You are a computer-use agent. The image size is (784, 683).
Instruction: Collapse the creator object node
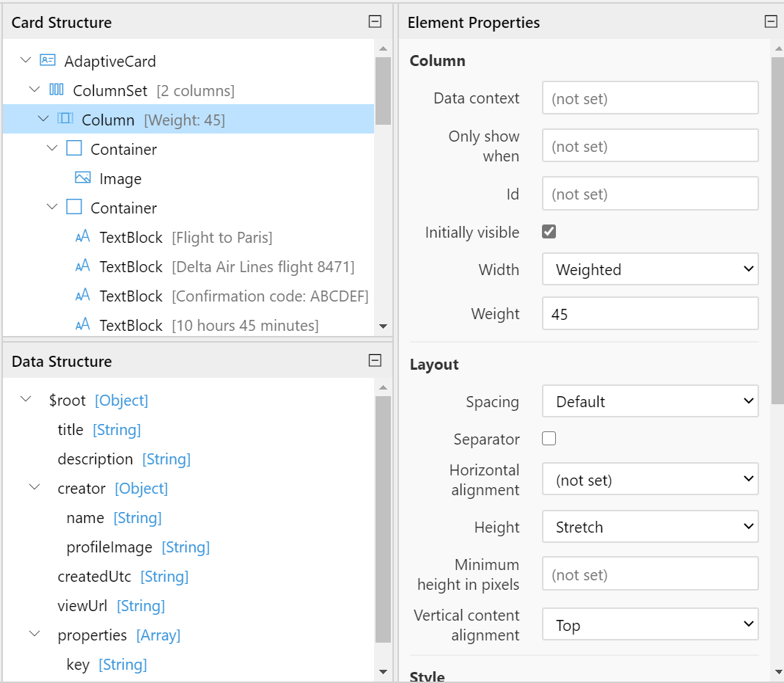click(x=34, y=488)
